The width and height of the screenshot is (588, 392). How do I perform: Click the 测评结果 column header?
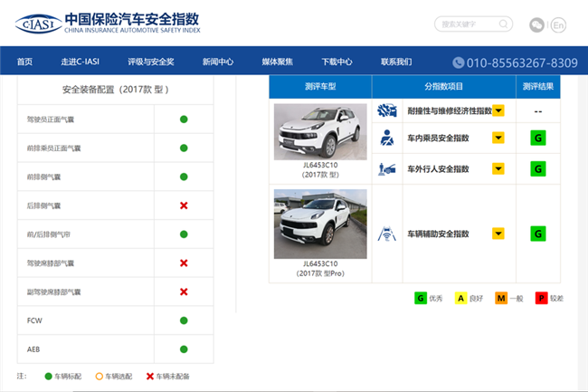538,87
